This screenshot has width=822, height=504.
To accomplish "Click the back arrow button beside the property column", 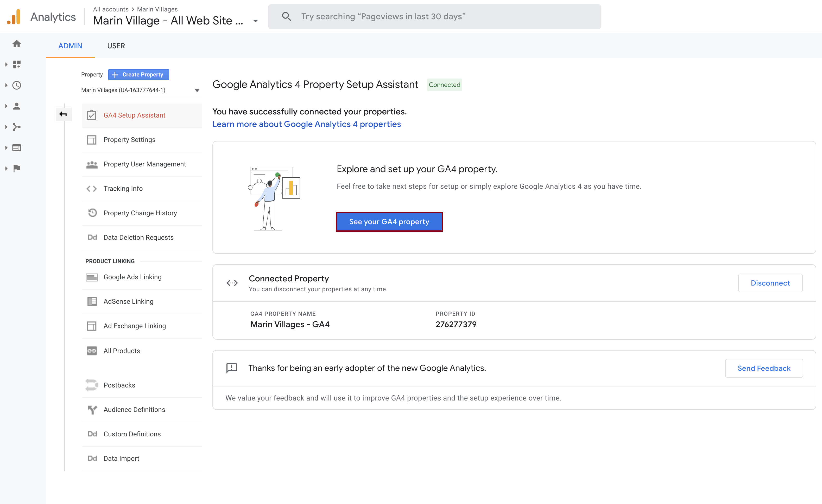I will point(64,114).
